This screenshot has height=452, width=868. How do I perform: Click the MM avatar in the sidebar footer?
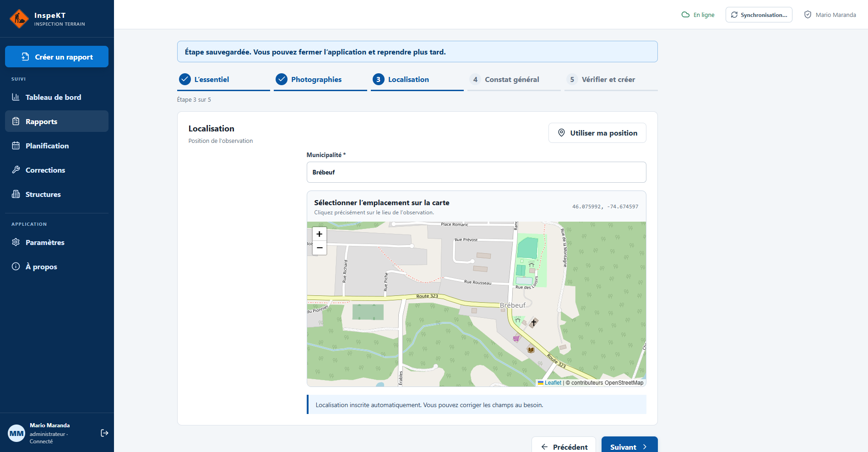[16, 433]
